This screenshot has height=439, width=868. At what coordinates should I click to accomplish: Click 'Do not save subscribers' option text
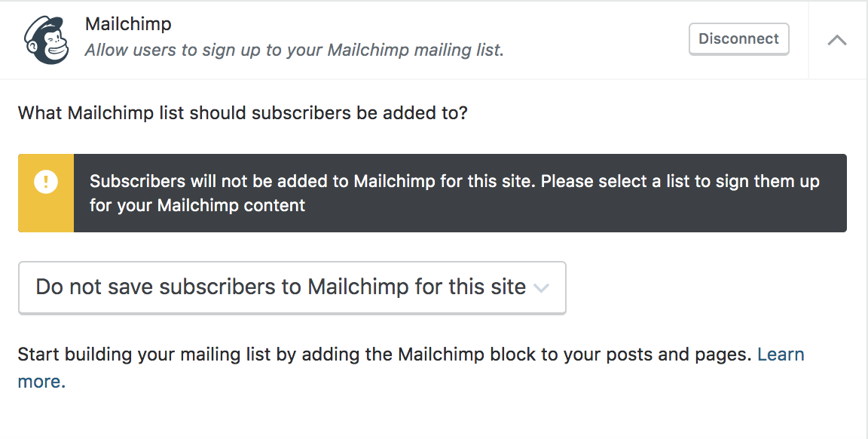pyautogui.click(x=280, y=287)
